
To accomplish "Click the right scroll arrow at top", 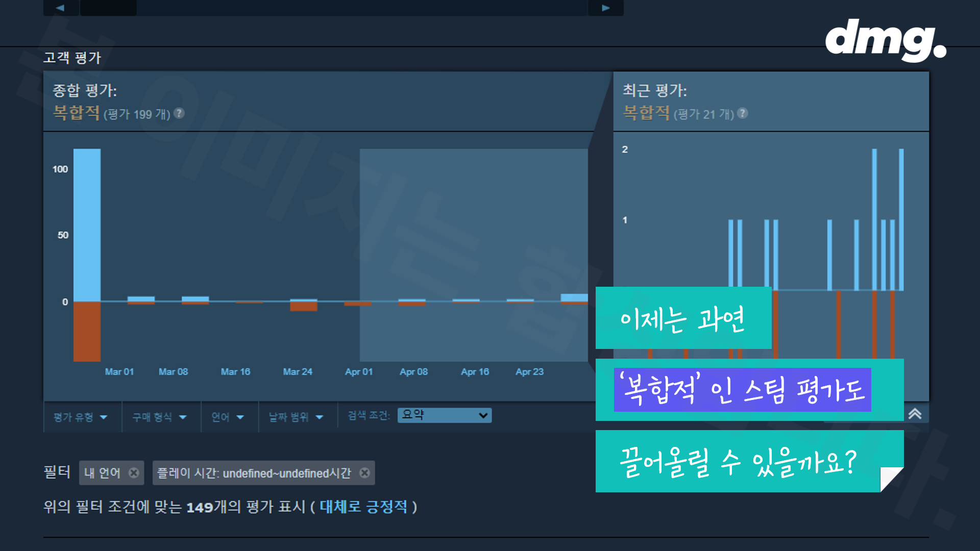I will click(x=606, y=8).
